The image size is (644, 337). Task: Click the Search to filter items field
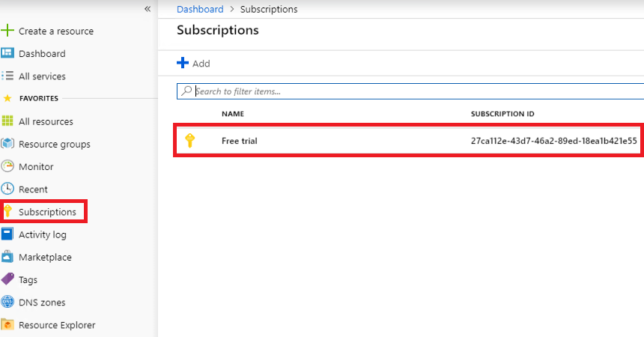pyautogui.click(x=412, y=91)
